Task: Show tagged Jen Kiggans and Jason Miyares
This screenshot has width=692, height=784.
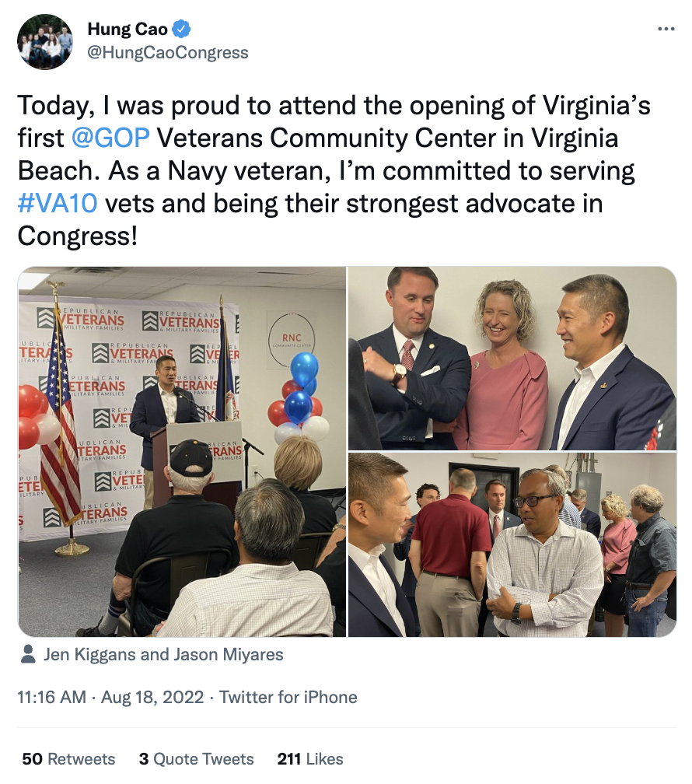Action: pyautogui.click(x=163, y=655)
